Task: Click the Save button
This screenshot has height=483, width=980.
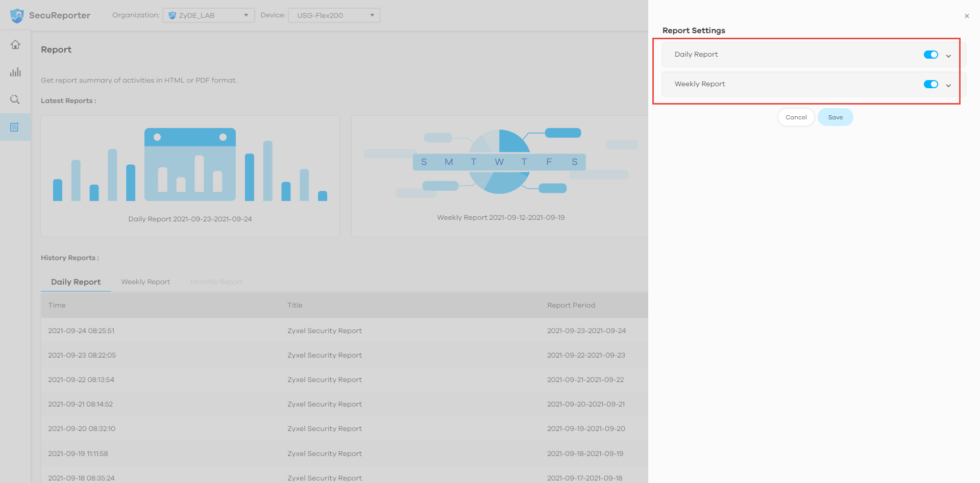Action: pyautogui.click(x=835, y=117)
